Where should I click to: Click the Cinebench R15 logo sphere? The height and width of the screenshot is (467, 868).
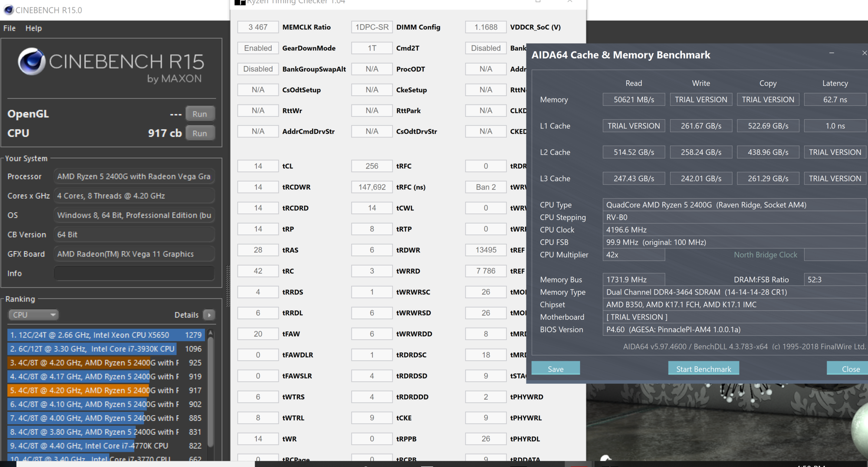click(31, 62)
